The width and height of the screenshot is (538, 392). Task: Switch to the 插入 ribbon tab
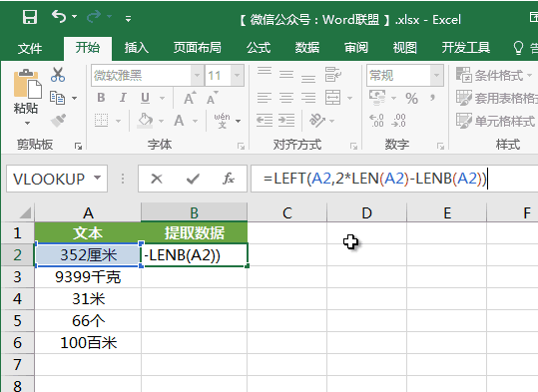[x=137, y=48]
